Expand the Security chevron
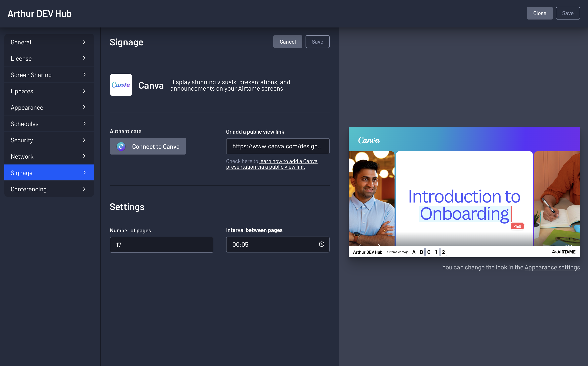This screenshot has height=366, width=588. click(x=84, y=140)
